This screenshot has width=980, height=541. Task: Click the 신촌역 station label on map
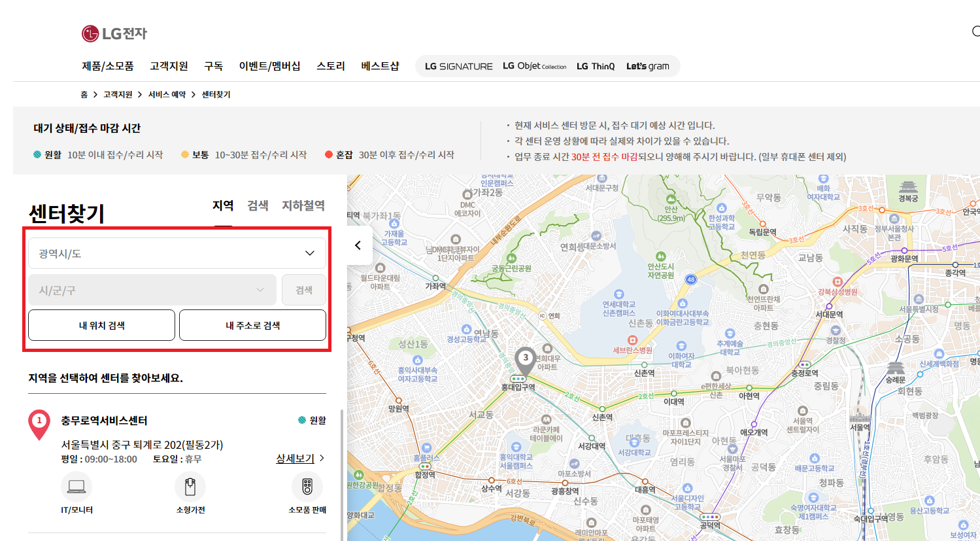point(602,417)
